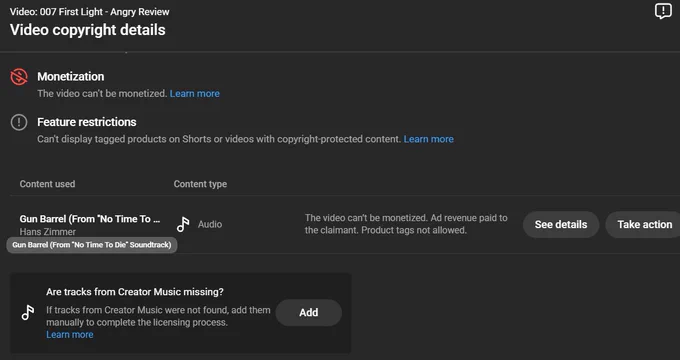Click the Content type column header

point(200,184)
